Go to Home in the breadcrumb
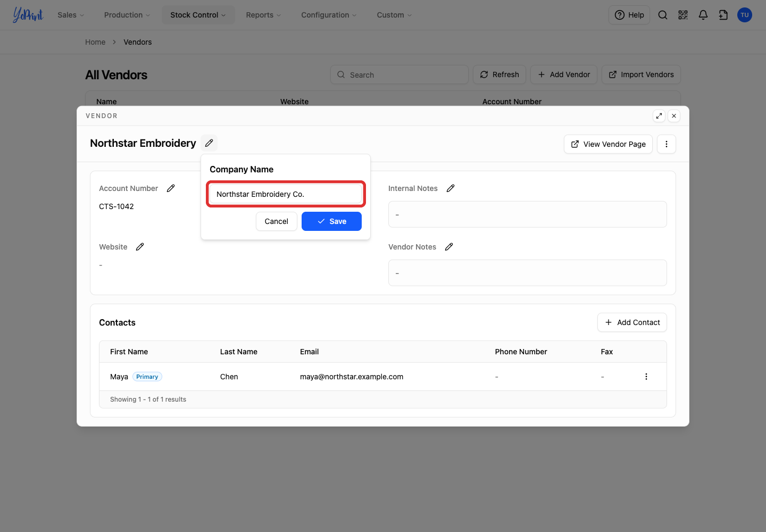This screenshot has width=766, height=532. (x=95, y=42)
